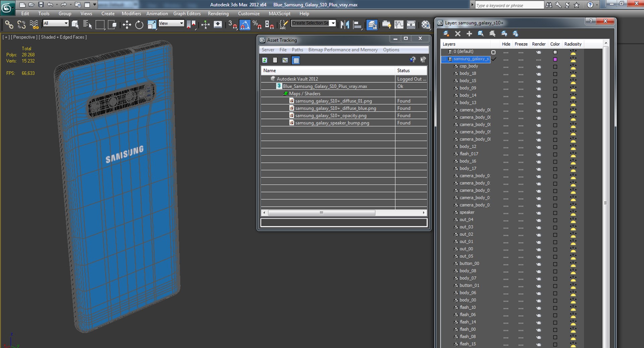Switch Asset Tracking to Table View icon
644x348 pixels.
pos(296,60)
